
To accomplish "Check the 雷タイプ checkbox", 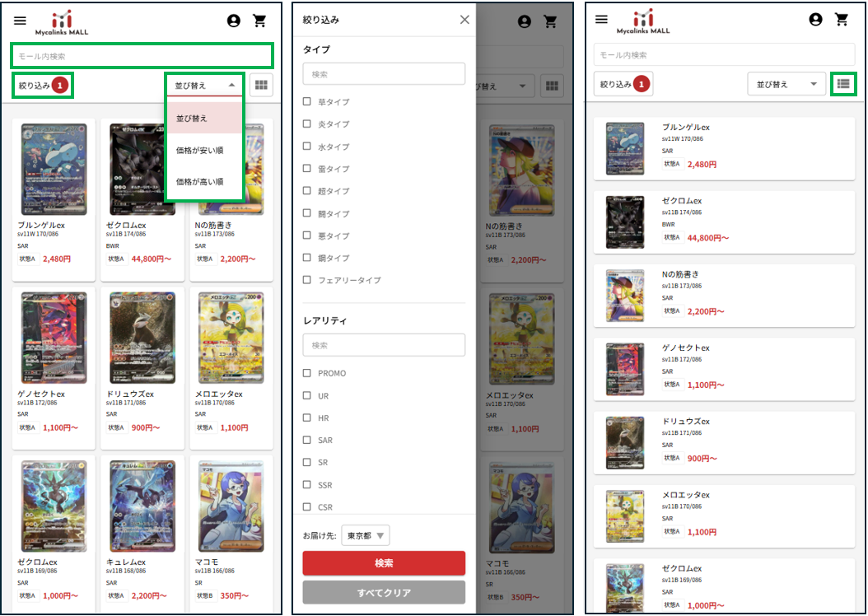I will click(x=306, y=168).
